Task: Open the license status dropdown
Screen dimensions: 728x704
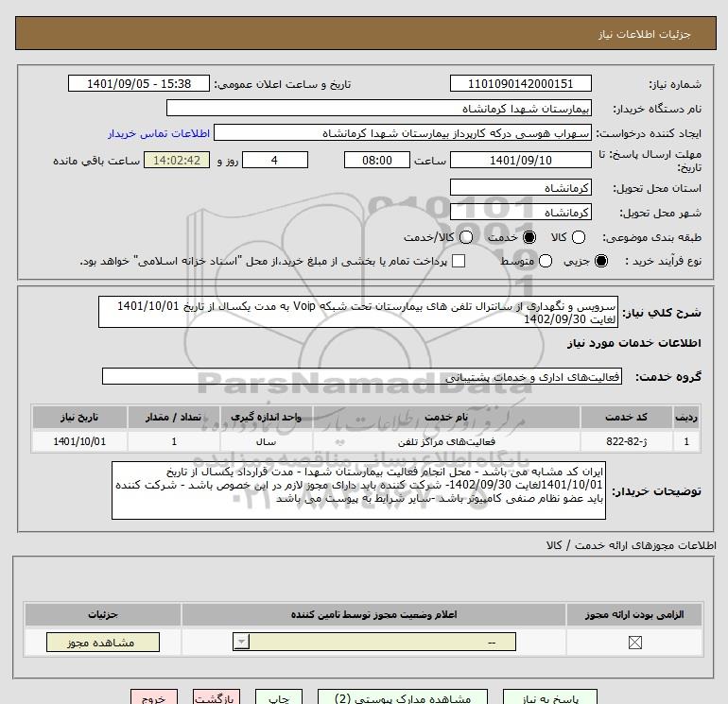Action: (x=374, y=642)
